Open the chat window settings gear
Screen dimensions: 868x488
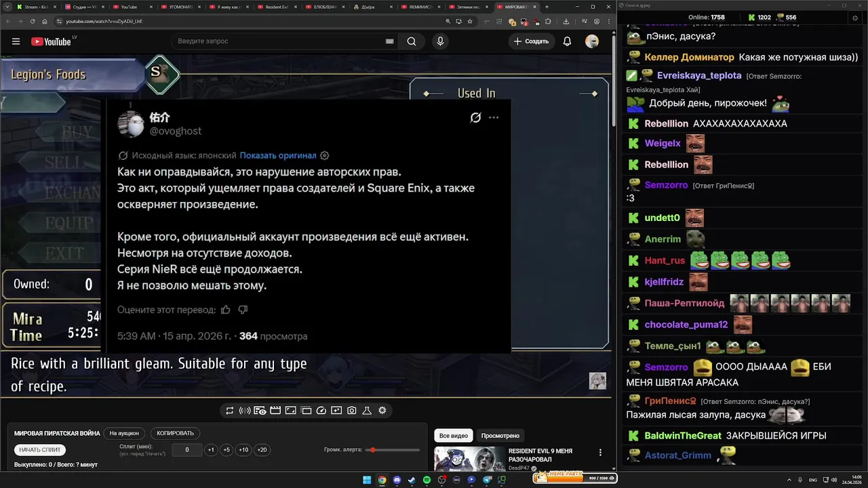coord(855,18)
